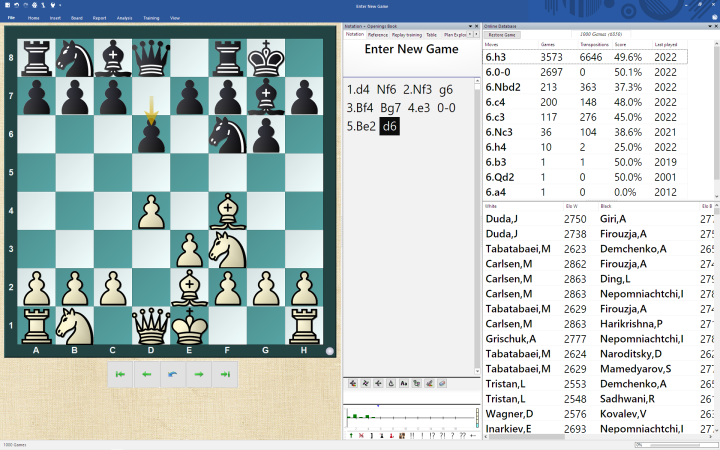
Task: Jump to end of game button
Action: (226, 374)
